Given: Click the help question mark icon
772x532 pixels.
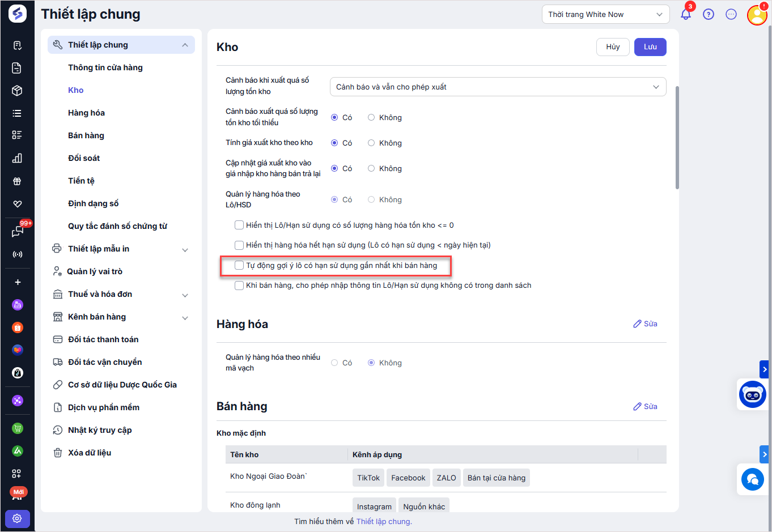Looking at the screenshot, I should point(709,14).
